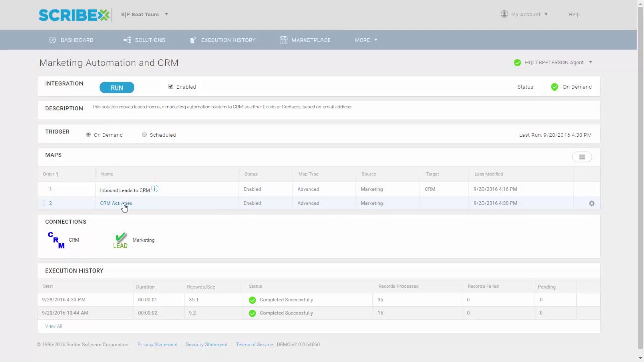Click the Map Type column header

(x=308, y=174)
